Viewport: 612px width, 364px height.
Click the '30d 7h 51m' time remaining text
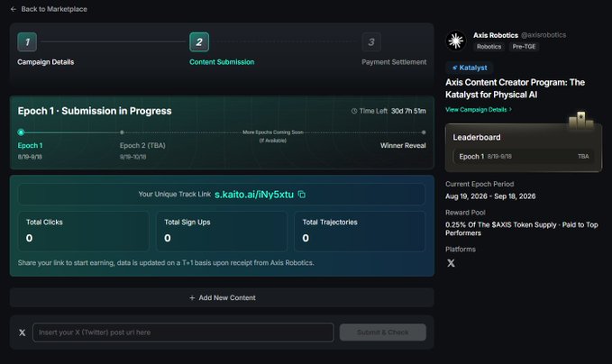coord(408,111)
